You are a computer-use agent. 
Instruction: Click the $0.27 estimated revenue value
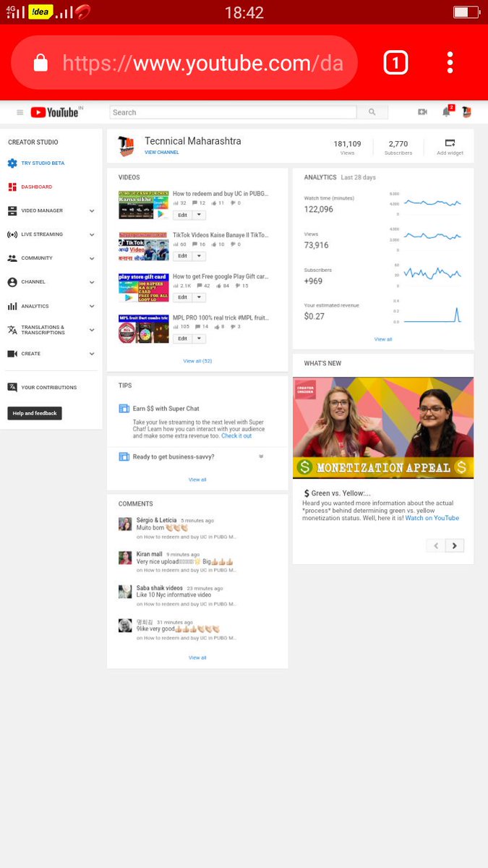click(314, 316)
